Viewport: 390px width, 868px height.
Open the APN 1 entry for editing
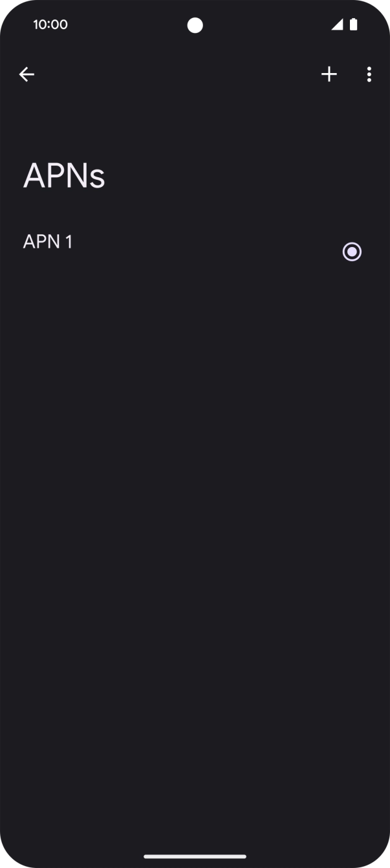pyautogui.click(x=48, y=242)
